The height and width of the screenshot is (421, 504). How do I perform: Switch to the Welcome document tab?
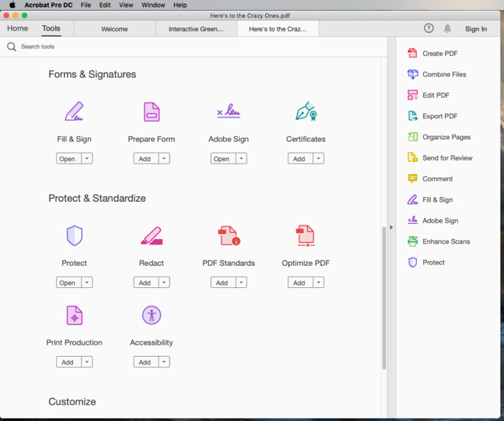(x=115, y=29)
